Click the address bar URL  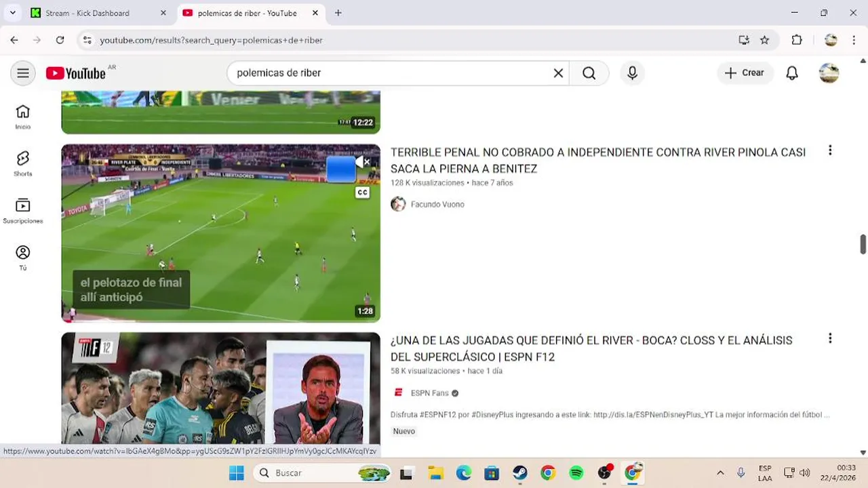point(211,41)
